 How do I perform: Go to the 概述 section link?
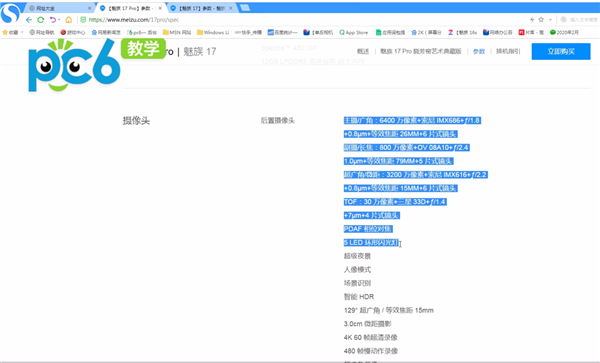point(363,51)
